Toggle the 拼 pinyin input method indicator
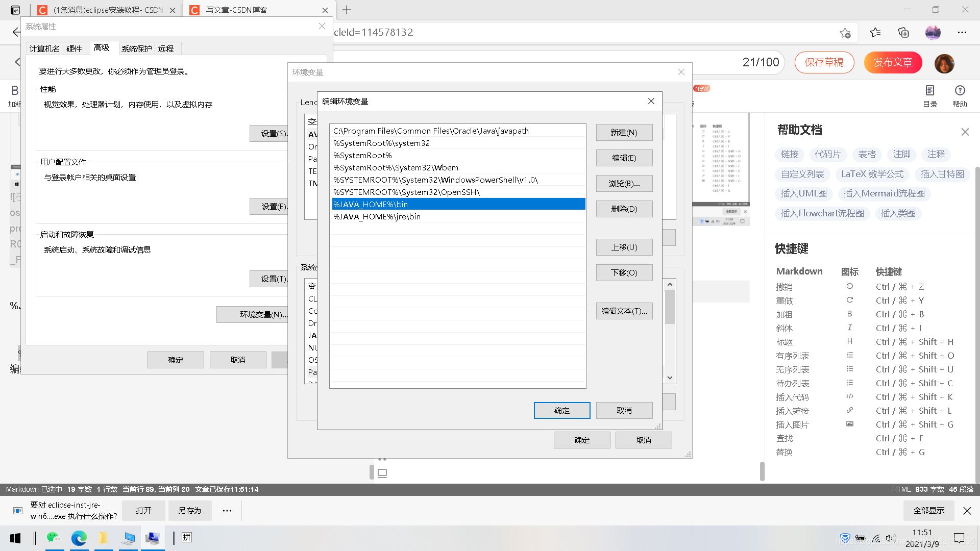 coord(186,537)
